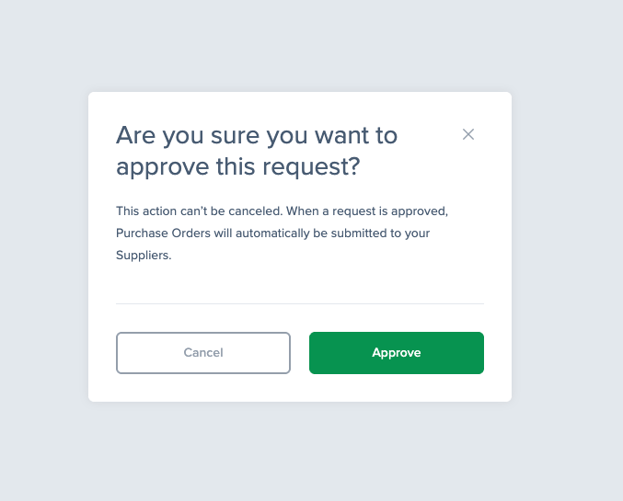Select the words "Purchase Orders" in the description

click(x=163, y=233)
